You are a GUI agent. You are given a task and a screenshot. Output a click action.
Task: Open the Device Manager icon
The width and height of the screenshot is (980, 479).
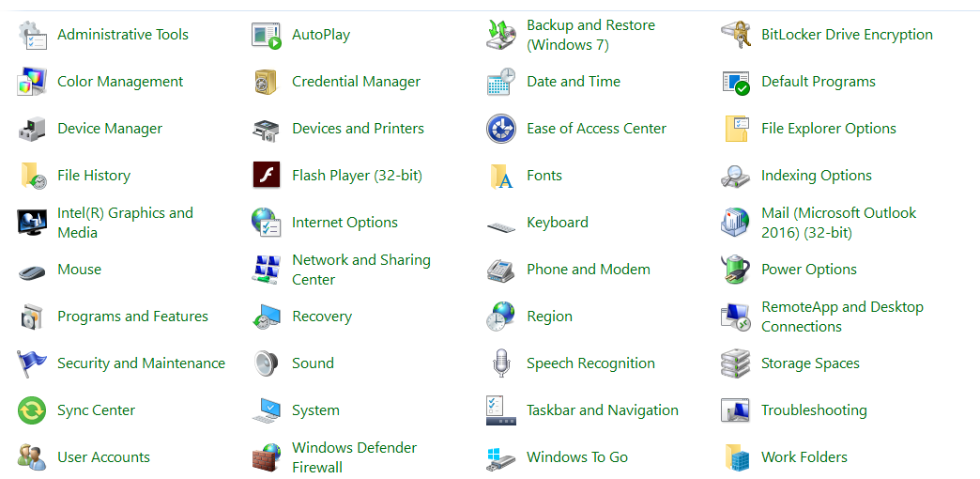tap(32, 129)
